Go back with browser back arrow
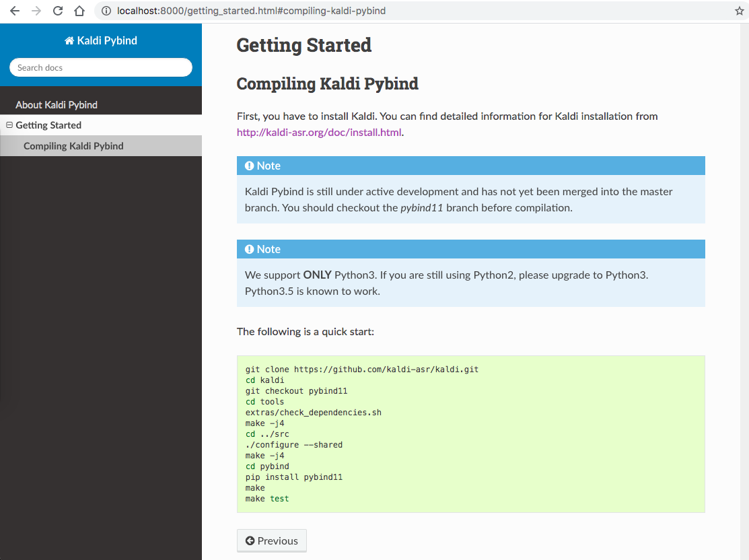The width and height of the screenshot is (749, 560). pos(15,11)
